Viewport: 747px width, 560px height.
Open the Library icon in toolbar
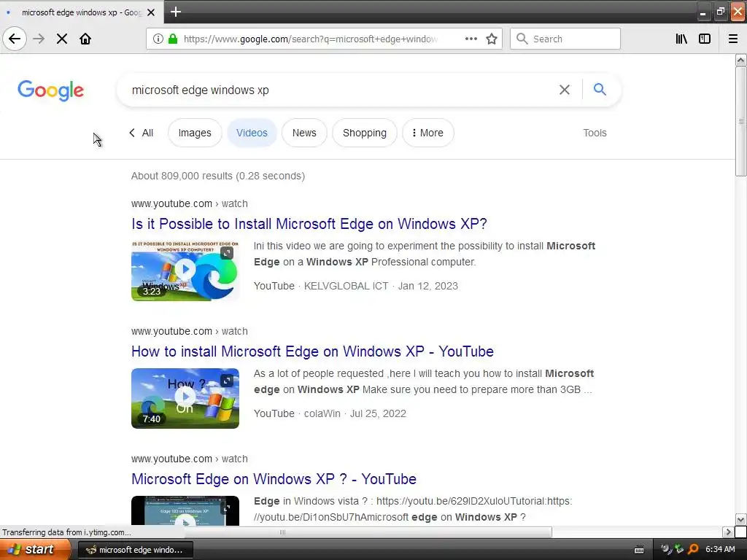(x=681, y=39)
